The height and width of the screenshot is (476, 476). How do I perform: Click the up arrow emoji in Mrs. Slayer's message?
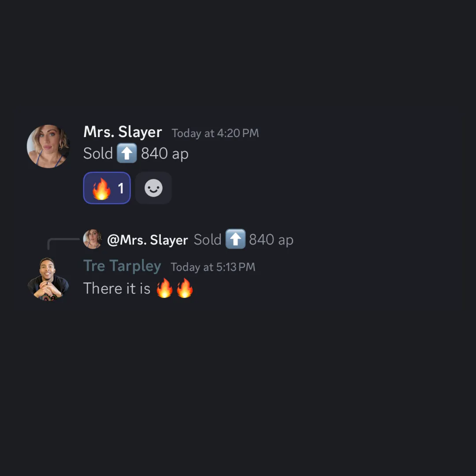tap(127, 153)
